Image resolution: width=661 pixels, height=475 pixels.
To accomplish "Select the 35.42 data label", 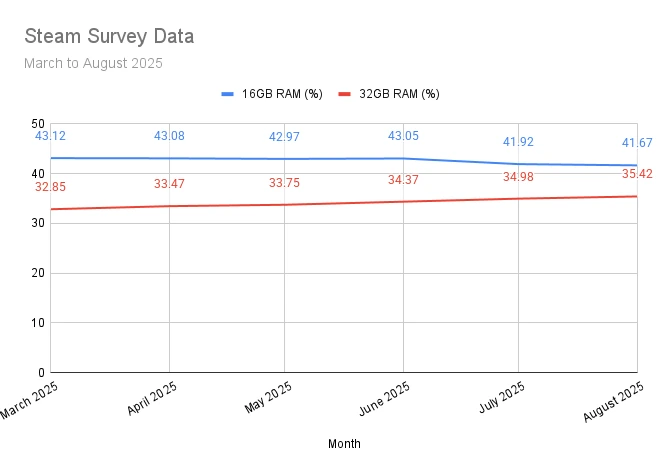I will pyautogui.click(x=637, y=174).
